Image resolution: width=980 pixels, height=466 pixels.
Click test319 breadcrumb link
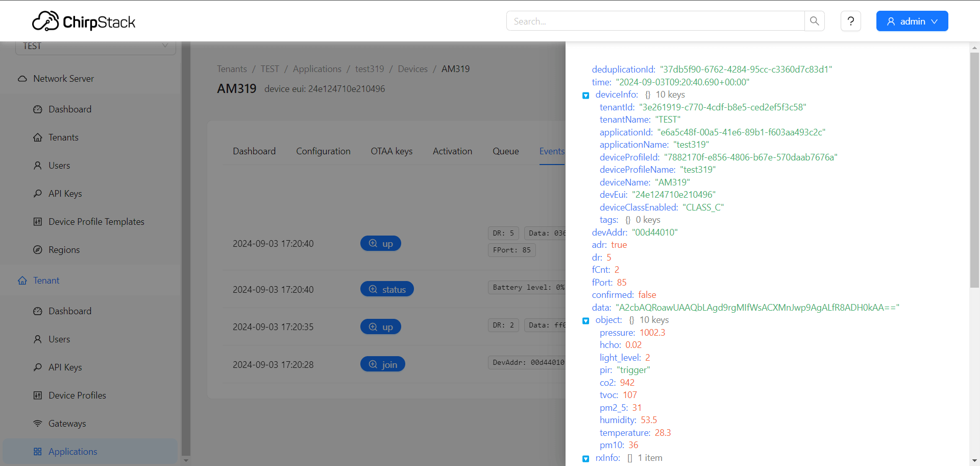click(x=370, y=69)
